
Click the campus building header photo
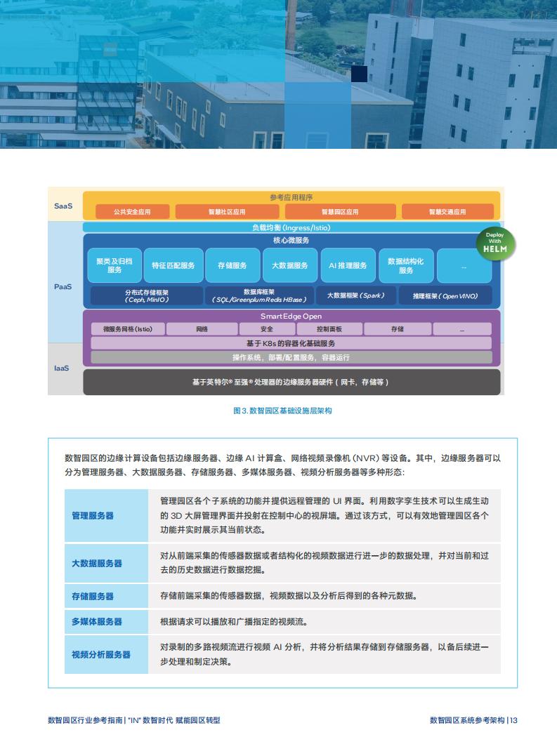click(x=278, y=74)
